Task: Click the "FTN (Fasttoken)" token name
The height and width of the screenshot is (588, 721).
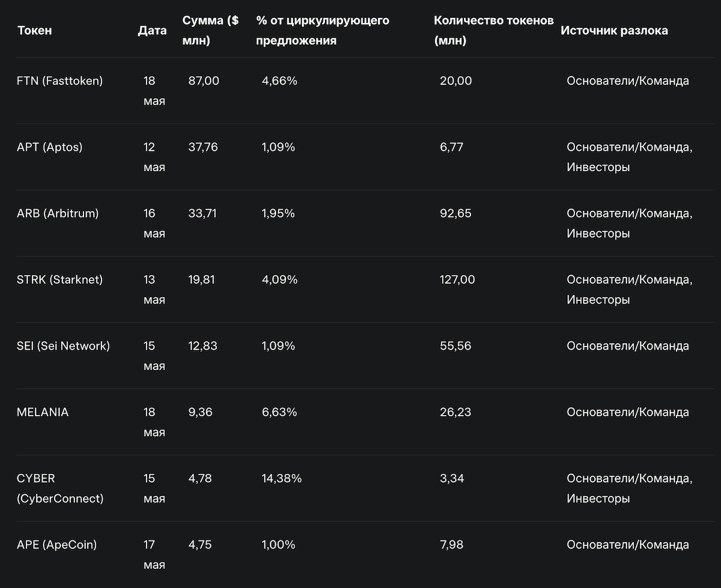Action: [60, 81]
